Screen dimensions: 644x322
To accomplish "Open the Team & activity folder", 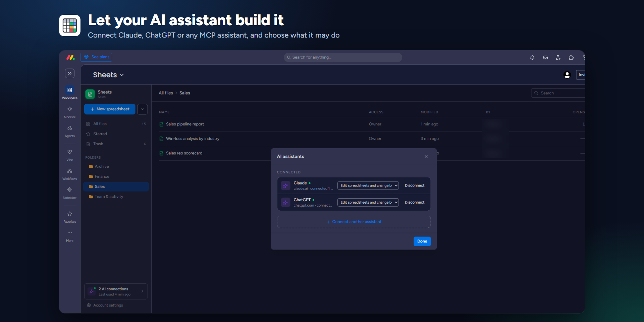I will tap(116, 197).
